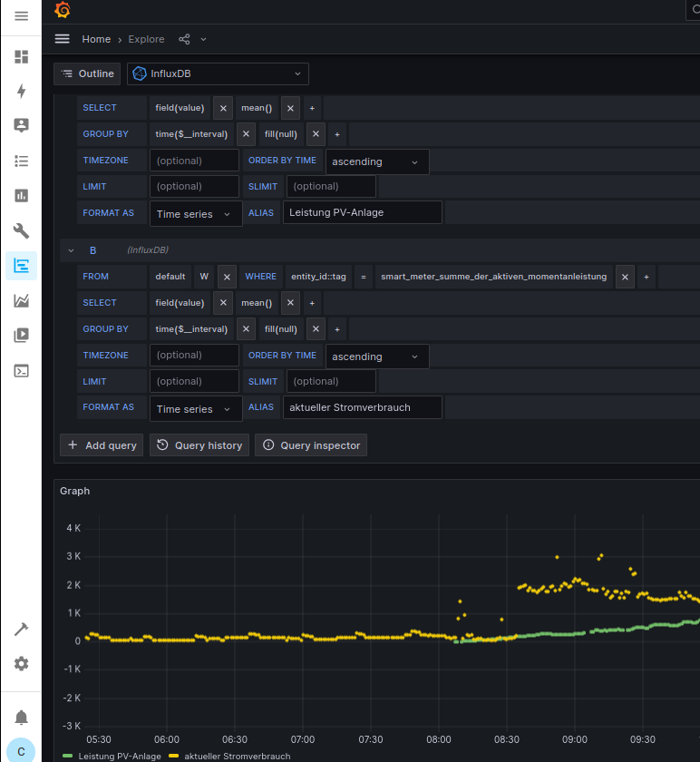The image size is (700, 762).
Task: Click the lightning bolt sidebar icon
Action: pyautogui.click(x=22, y=92)
